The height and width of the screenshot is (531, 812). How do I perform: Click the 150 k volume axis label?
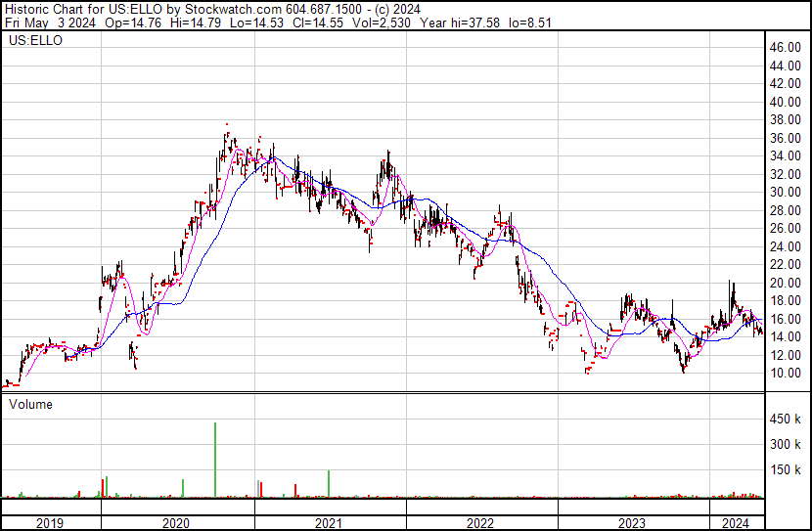(x=785, y=470)
